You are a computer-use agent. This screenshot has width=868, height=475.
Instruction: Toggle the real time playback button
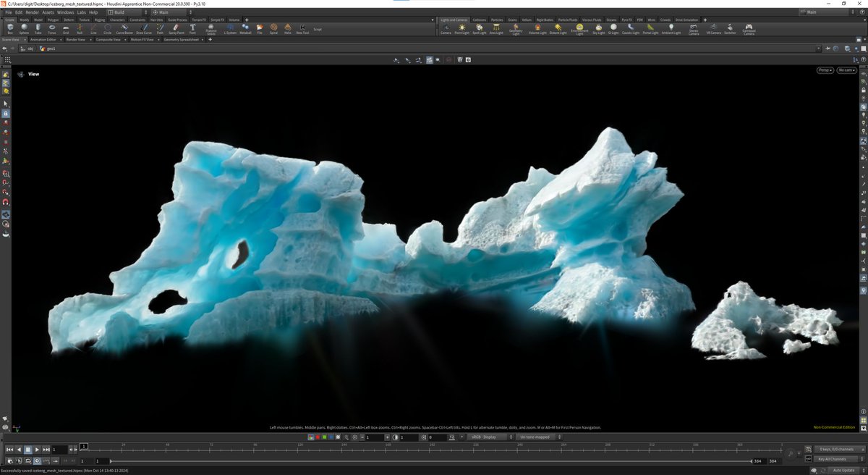coord(37,461)
